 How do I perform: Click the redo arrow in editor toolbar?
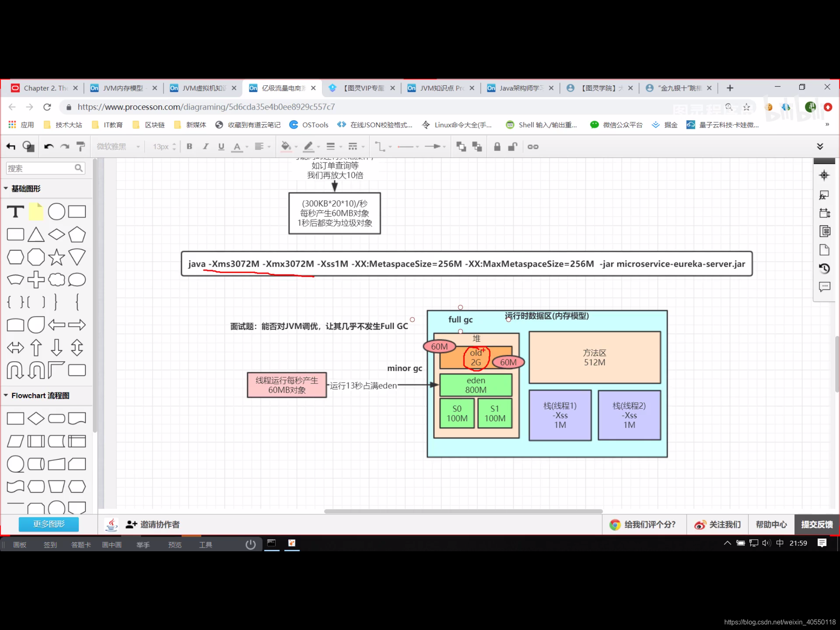point(65,146)
